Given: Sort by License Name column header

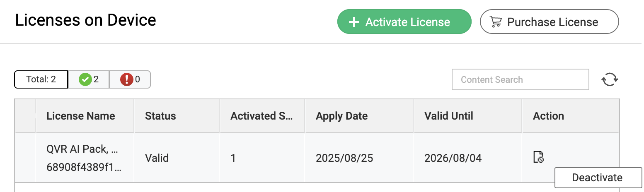Looking at the screenshot, I should 81,116.
